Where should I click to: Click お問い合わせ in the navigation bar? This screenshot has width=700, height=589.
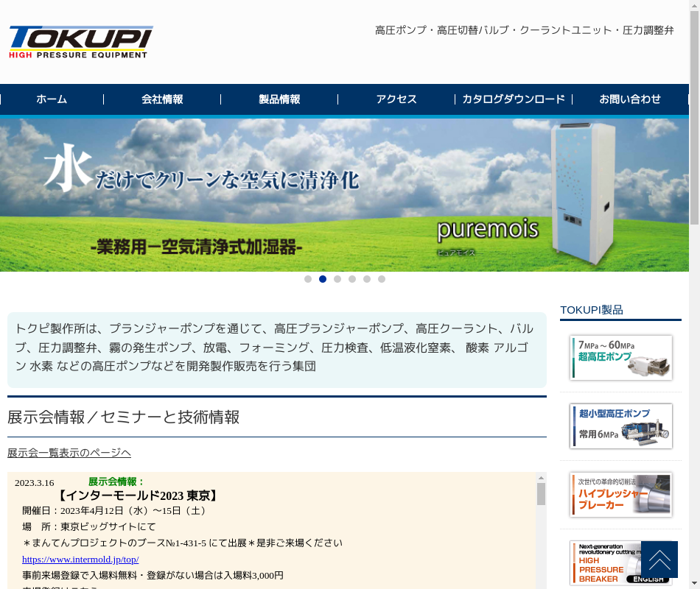[630, 99]
